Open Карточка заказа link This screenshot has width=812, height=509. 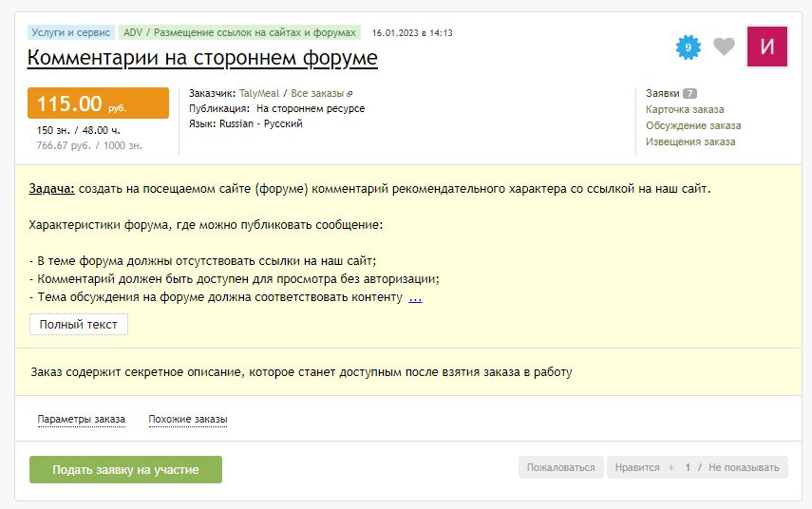pyautogui.click(x=685, y=109)
